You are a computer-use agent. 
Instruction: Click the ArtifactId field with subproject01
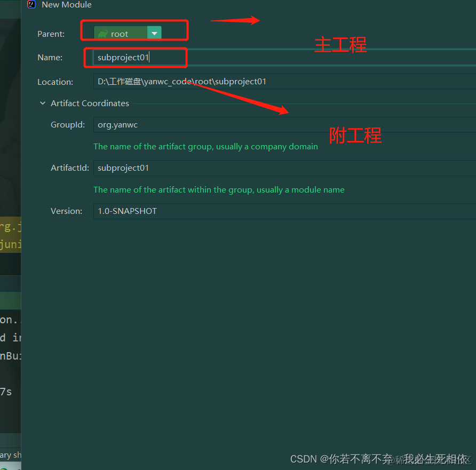click(284, 168)
